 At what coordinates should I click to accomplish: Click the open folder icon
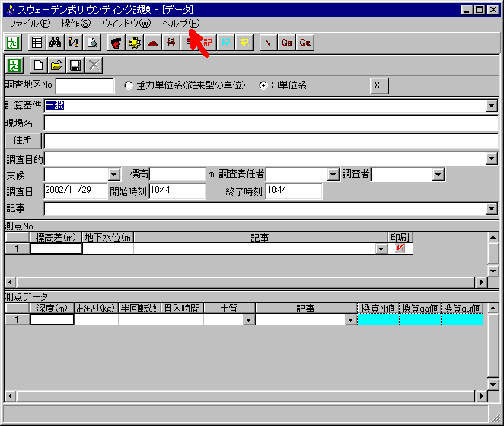57,66
